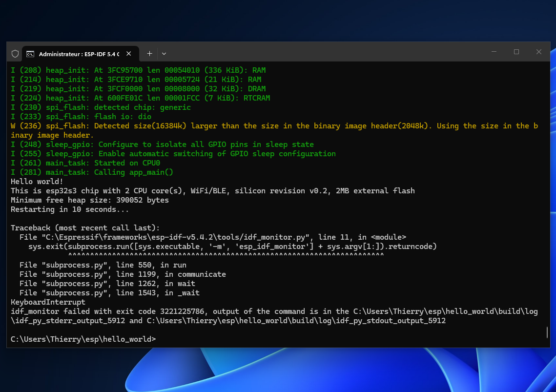
Task: Click the yellow spi_flash warning line (236)
Action: [274, 130]
